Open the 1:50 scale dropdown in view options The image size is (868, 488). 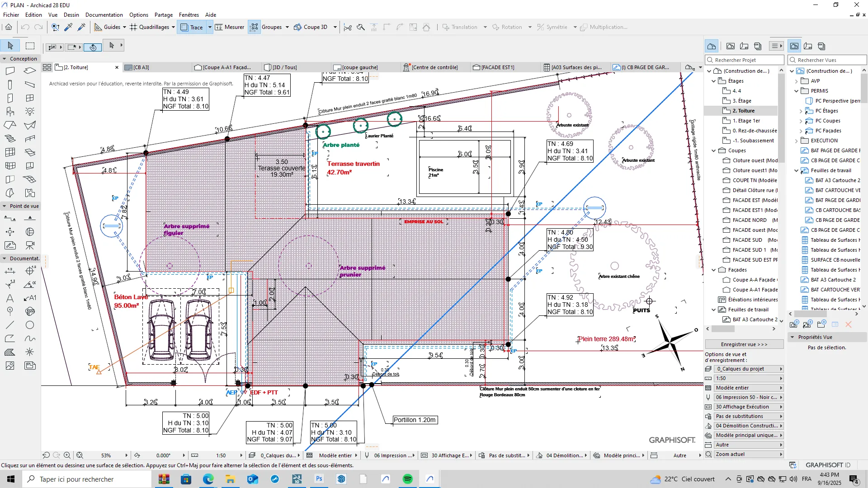(749, 378)
